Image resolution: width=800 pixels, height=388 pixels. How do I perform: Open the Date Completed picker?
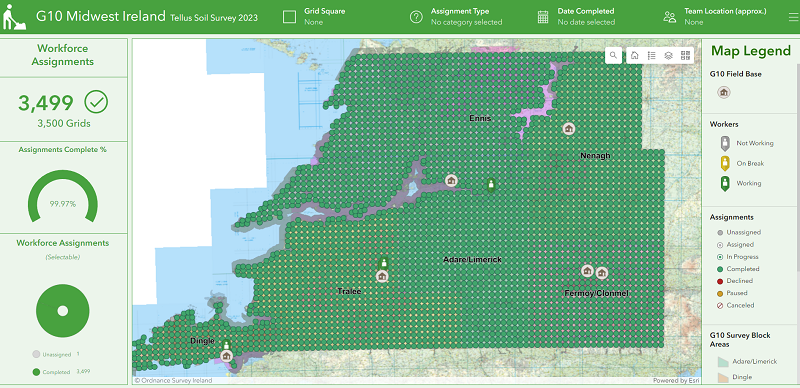tap(577, 17)
